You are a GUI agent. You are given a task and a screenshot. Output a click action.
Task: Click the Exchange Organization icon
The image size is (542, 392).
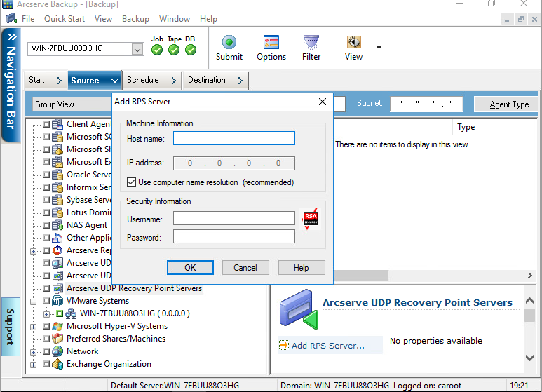click(x=57, y=364)
